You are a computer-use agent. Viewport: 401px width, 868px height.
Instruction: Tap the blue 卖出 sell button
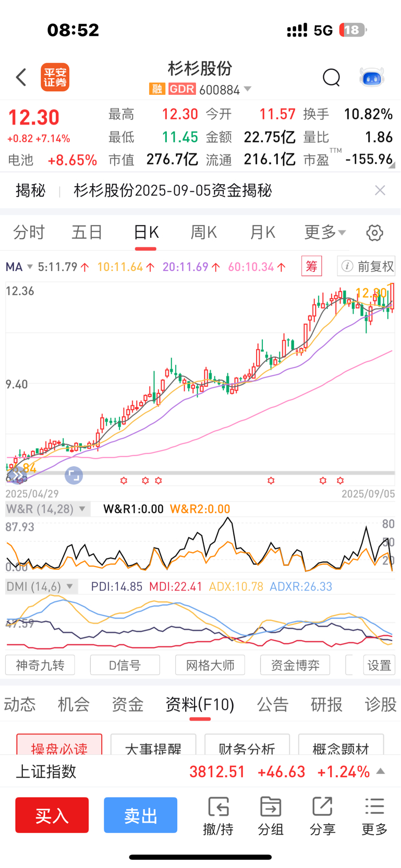(140, 815)
